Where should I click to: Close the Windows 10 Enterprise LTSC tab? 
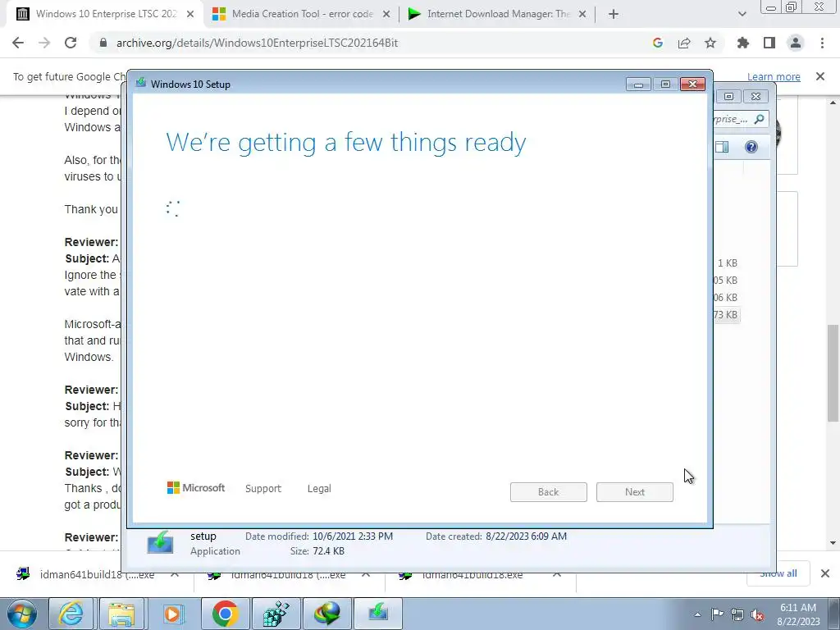tap(190, 15)
